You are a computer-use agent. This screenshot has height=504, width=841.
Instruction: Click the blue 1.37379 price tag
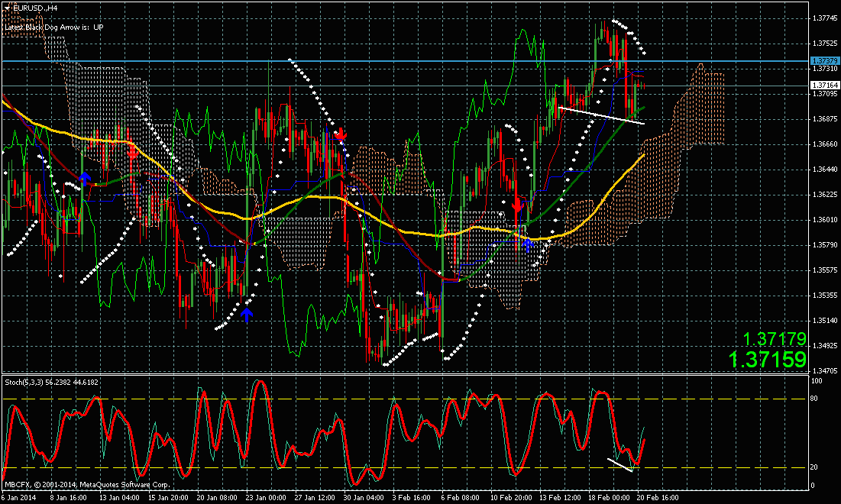tap(824, 61)
